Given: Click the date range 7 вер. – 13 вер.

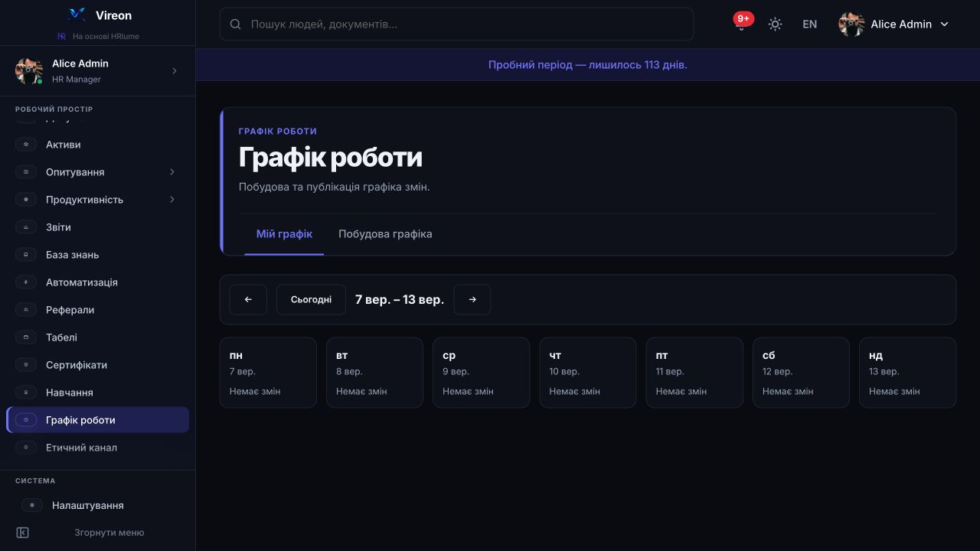Looking at the screenshot, I should point(400,300).
